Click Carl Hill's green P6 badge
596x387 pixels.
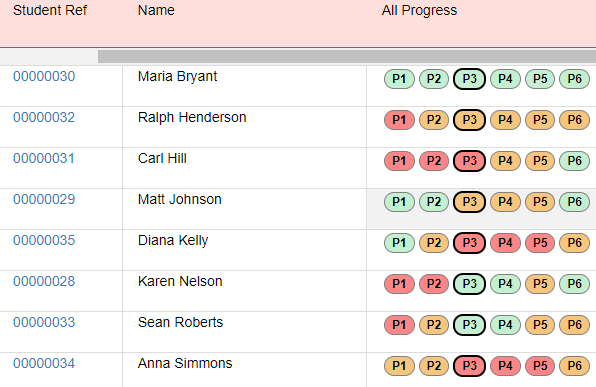coord(574,161)
